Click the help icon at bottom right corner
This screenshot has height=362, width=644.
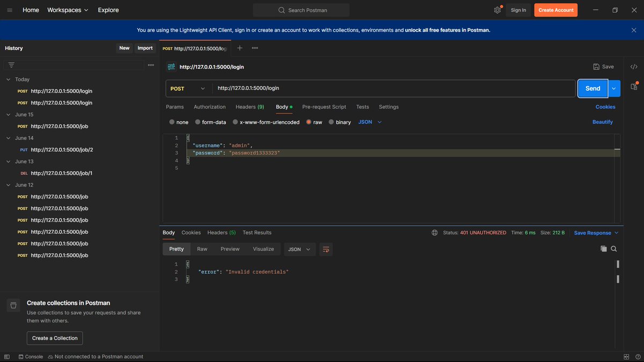click(x=637, y=357)
